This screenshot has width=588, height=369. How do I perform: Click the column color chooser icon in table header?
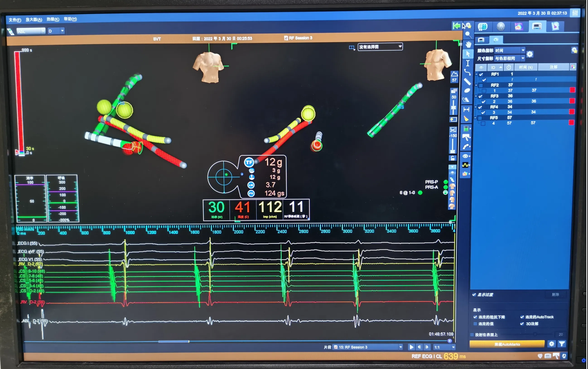(x=573, y=67)
